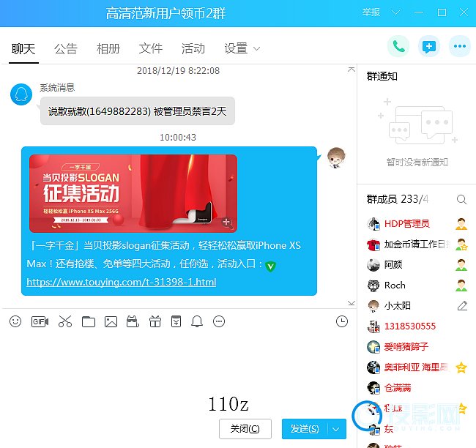
Task: Click the 群通知 heading
Action: pos(382,76)
